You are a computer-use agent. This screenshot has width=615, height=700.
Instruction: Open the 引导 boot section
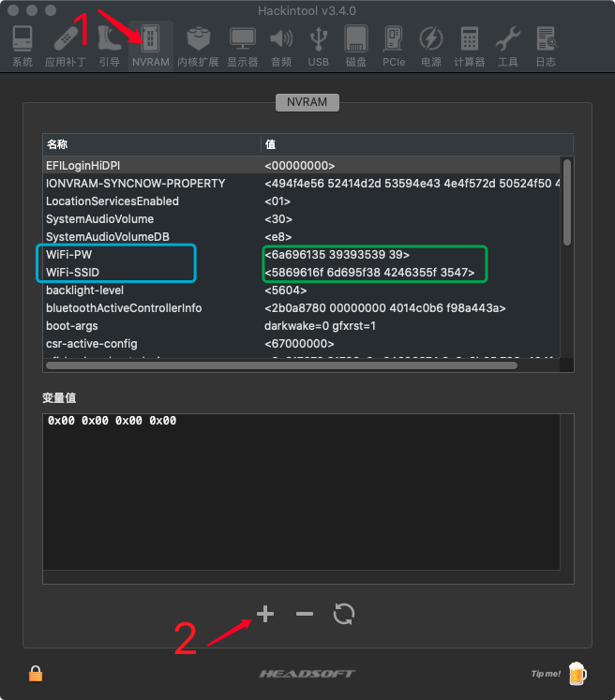tap(109, 47)
